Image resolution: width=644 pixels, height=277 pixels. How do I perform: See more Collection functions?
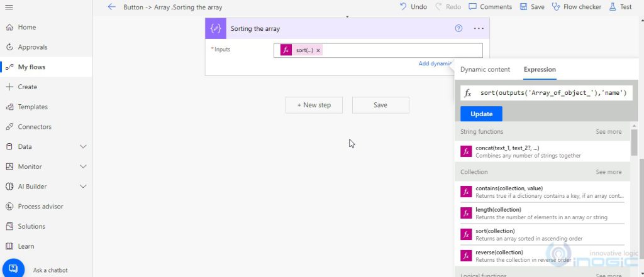(608, 172)
